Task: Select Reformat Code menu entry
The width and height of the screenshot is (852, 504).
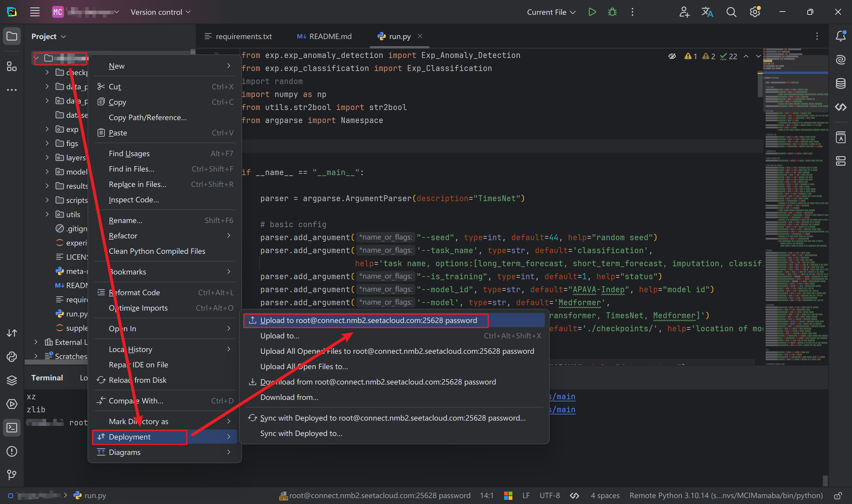Action: tap(165, 293)
